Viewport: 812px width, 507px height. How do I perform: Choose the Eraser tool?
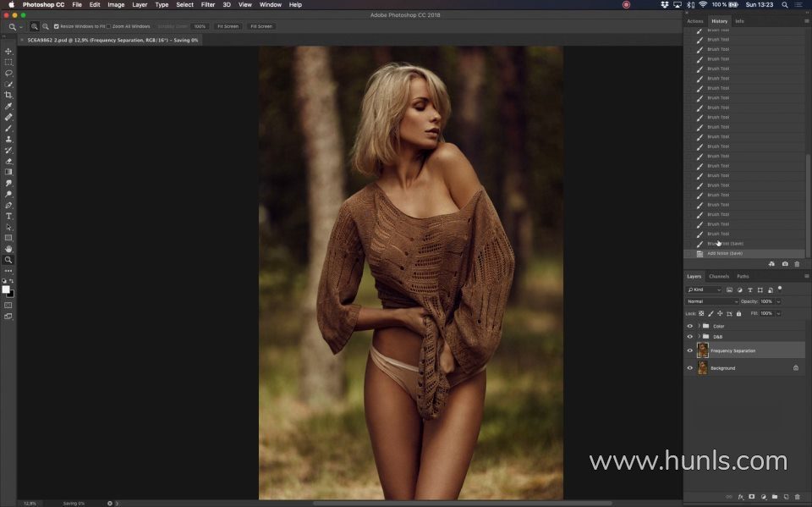[x=8, y=161]
